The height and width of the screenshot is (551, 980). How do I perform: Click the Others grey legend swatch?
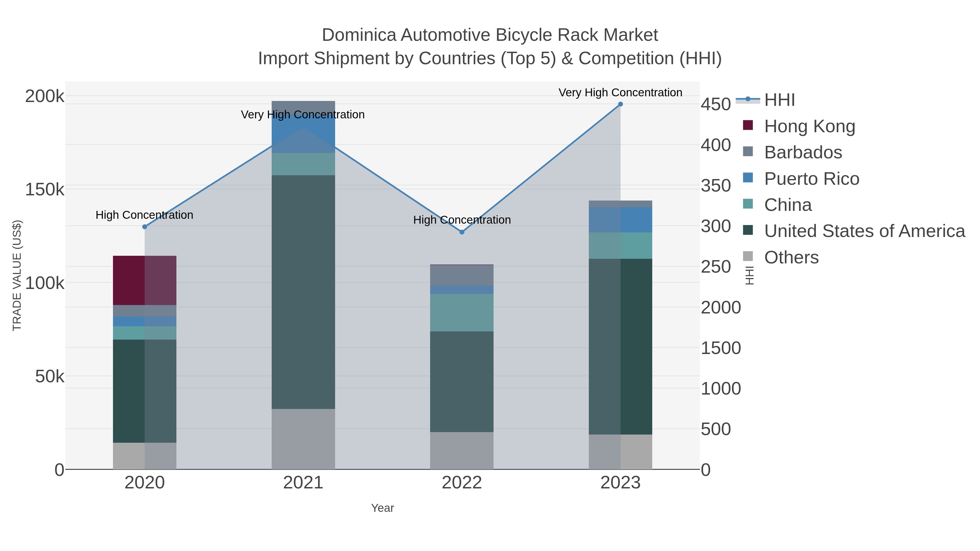click(x=748, y=256)
